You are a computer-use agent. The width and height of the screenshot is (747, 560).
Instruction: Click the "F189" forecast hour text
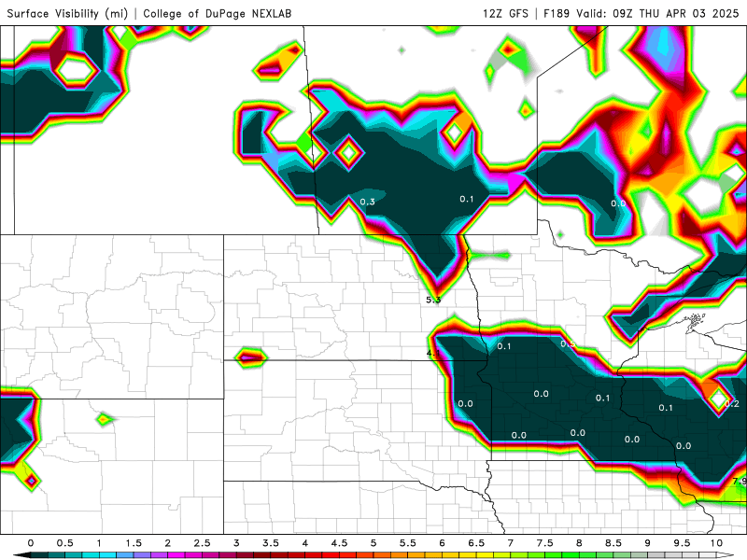557,13
